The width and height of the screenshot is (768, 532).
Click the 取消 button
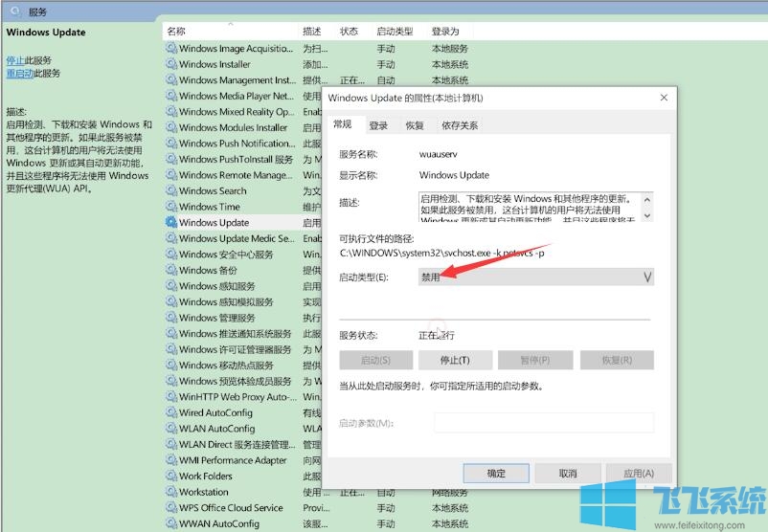(568, 474)
